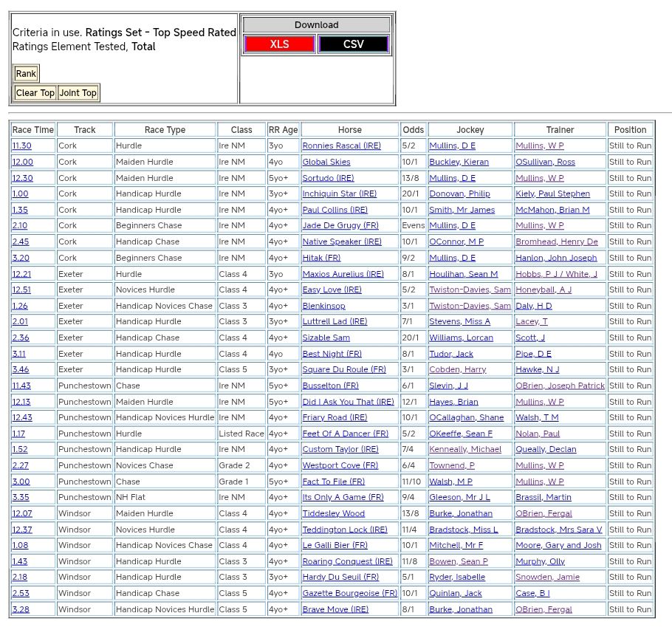Open jockey link Stevens, Miss A

pos(459,322)
